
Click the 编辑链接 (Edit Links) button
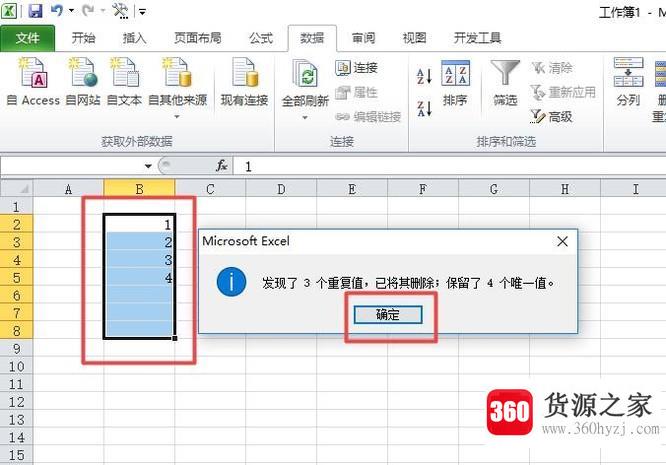point(368,117)
